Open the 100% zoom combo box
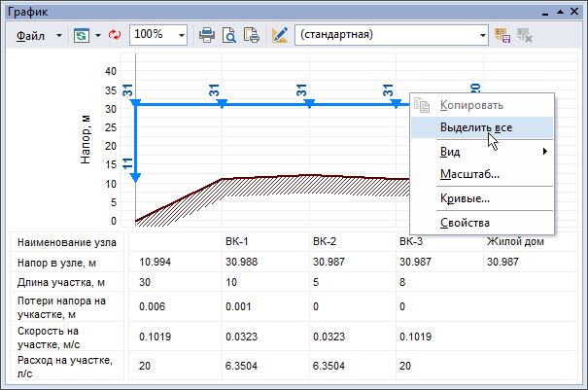 point(159,34)
